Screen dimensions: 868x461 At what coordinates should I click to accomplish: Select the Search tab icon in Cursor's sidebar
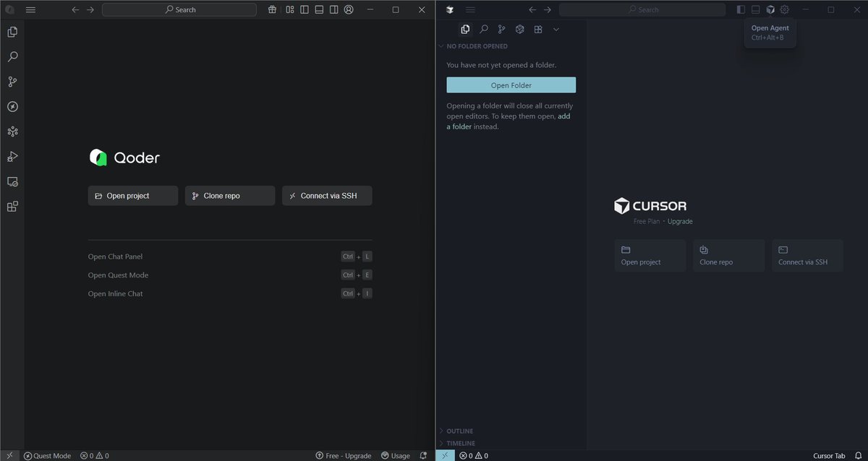click(x=484, y=30)
